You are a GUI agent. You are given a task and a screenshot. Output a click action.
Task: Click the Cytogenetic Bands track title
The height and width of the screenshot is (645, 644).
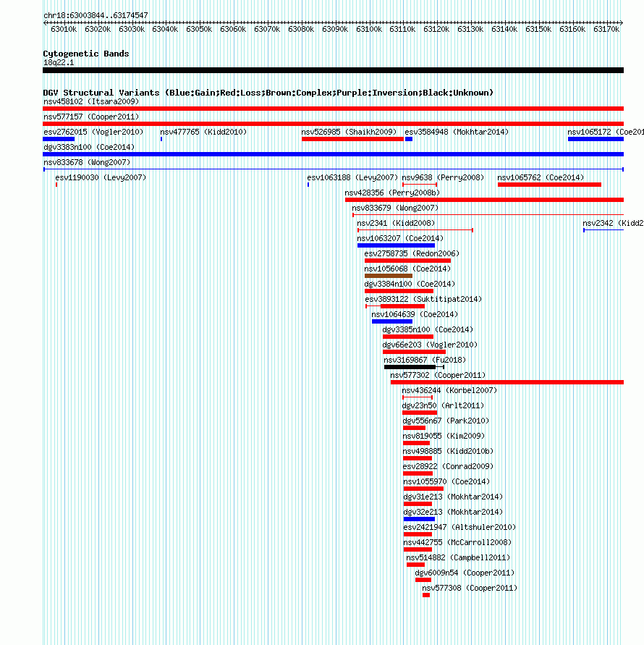pos(86,54)
